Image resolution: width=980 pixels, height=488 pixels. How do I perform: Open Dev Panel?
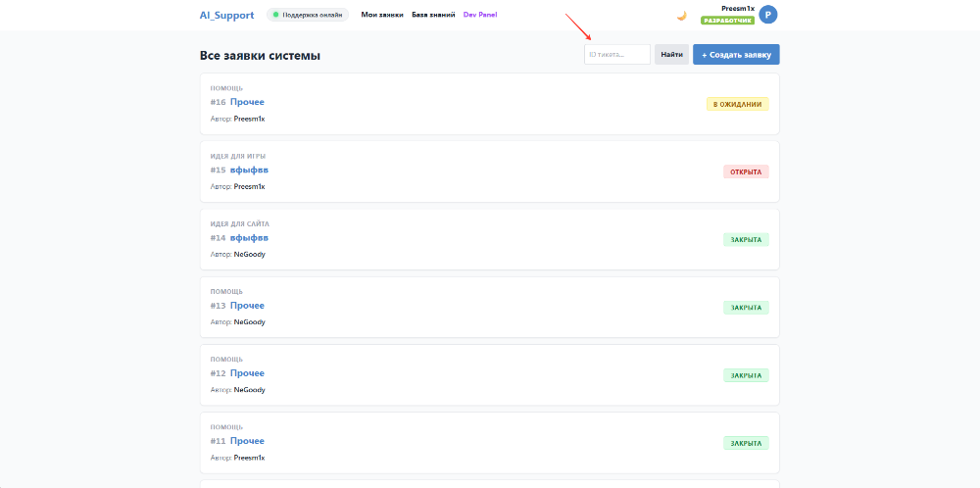[480, 15]
